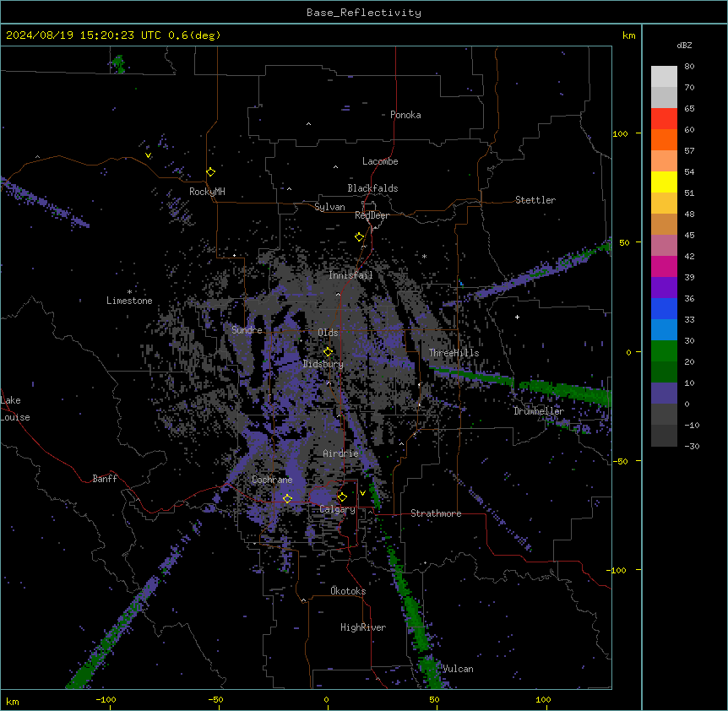Click the green 30-20 dBZ legend swatch

[664, 351]
